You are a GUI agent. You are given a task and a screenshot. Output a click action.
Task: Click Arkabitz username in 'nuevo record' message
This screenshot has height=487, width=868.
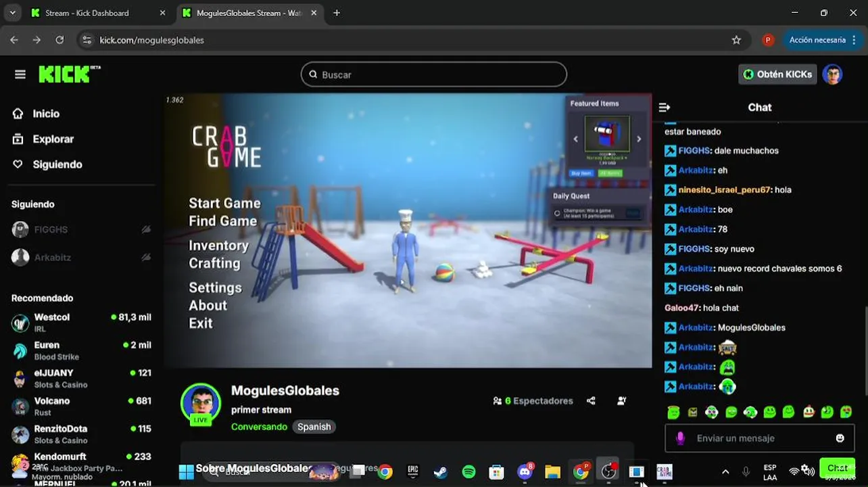(x=696, y=269)
